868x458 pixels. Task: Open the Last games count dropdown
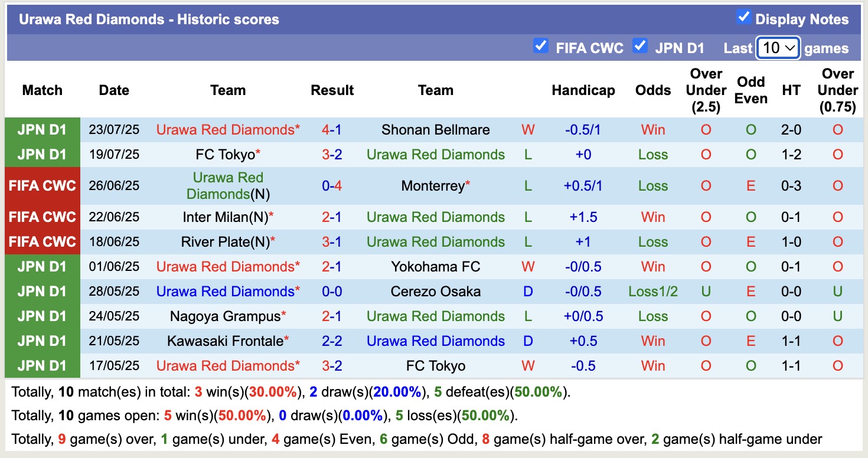click(x=778, y=48)
